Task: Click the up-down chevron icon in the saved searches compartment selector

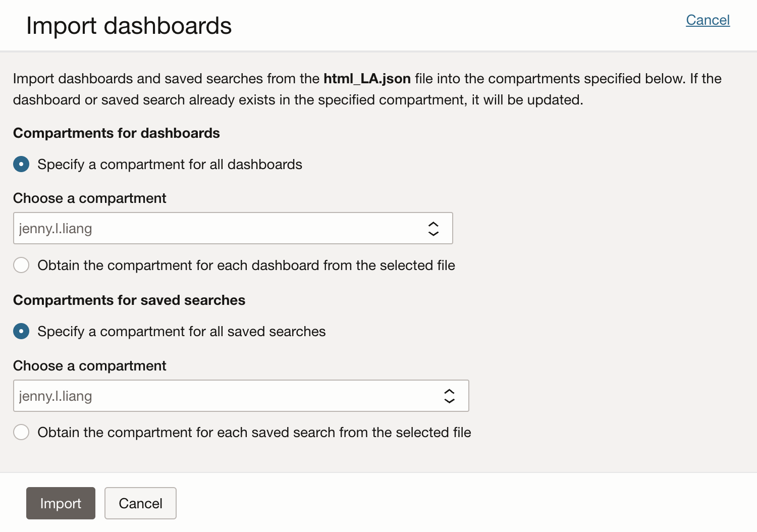Action: click(x=449, y=396)
